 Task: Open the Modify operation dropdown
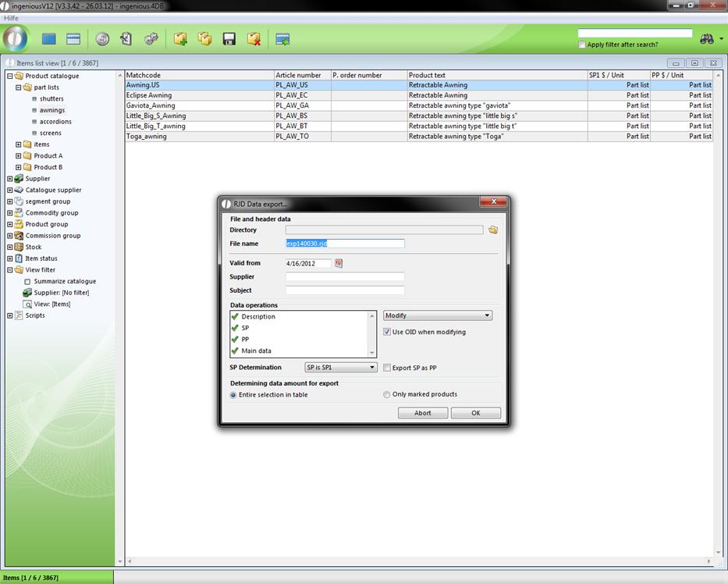pyautogui.click(x=438, y=316)
